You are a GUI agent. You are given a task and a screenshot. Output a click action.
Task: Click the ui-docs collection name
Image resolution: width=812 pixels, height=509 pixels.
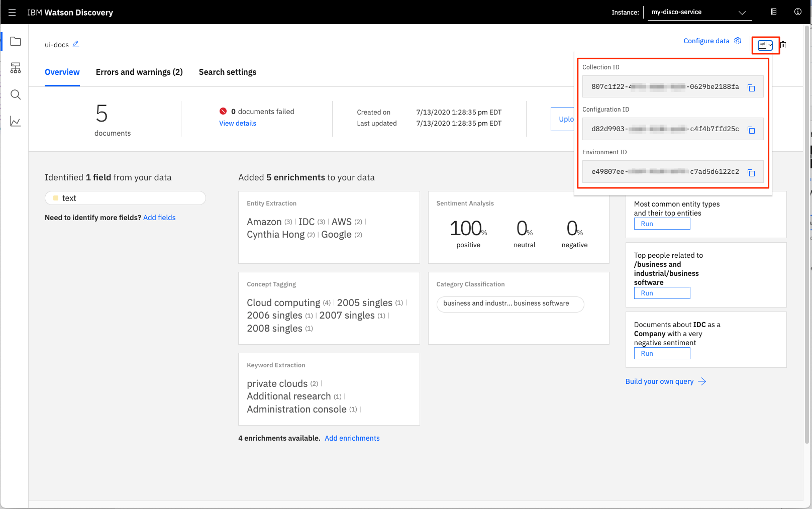click(57, 45)
